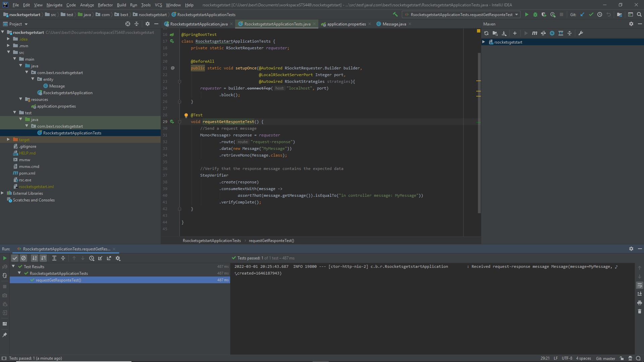Click Git Update Project blue arrow
Screen dimensions: 644x362
click(x=582, y=15)
